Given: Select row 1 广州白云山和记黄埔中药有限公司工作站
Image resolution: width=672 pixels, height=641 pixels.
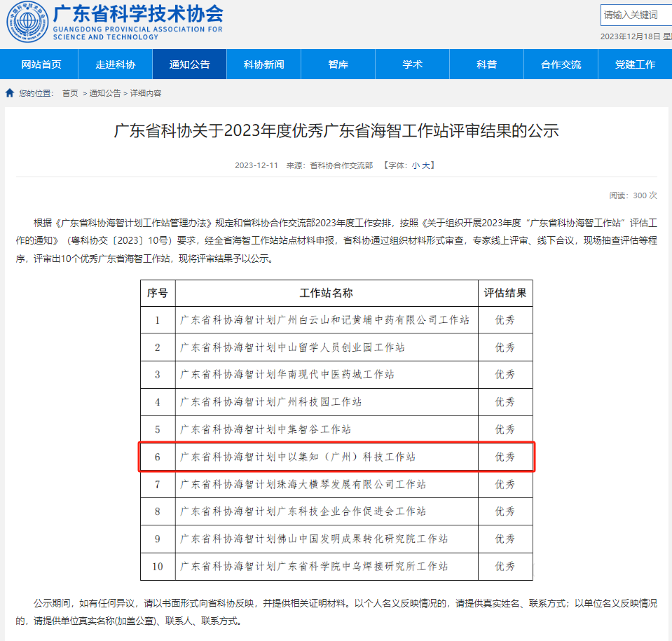Looking at the screenshot, I should click(336, 320).
